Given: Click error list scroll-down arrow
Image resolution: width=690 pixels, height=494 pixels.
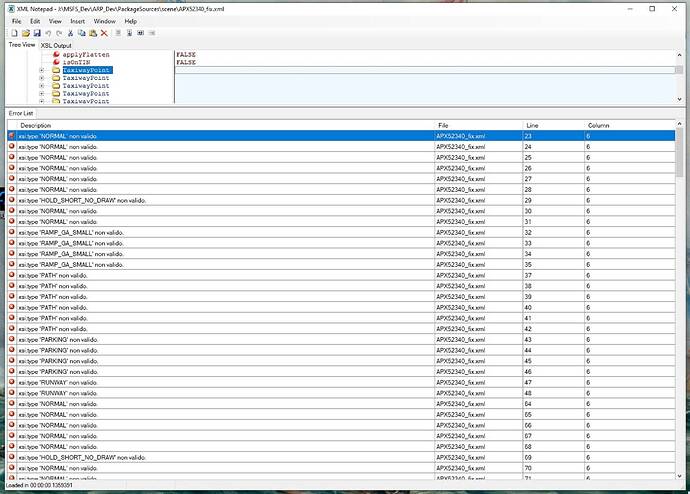Looking at the screenshot, I should pos(680,476).
